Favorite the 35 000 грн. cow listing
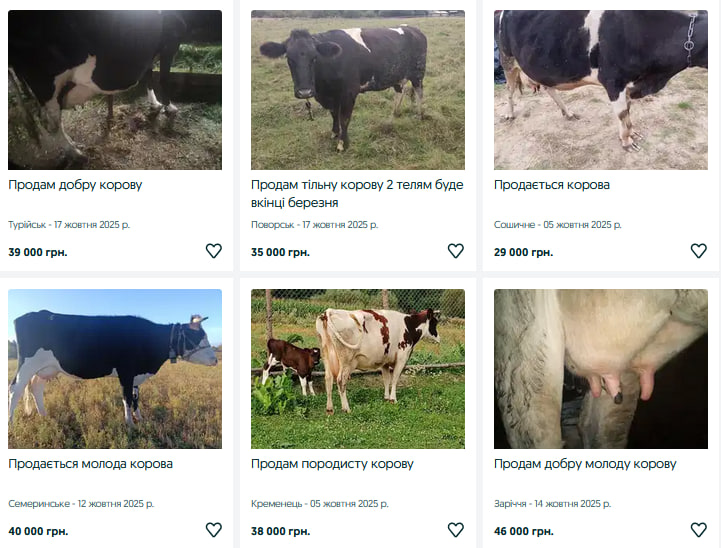 (456, 251)
